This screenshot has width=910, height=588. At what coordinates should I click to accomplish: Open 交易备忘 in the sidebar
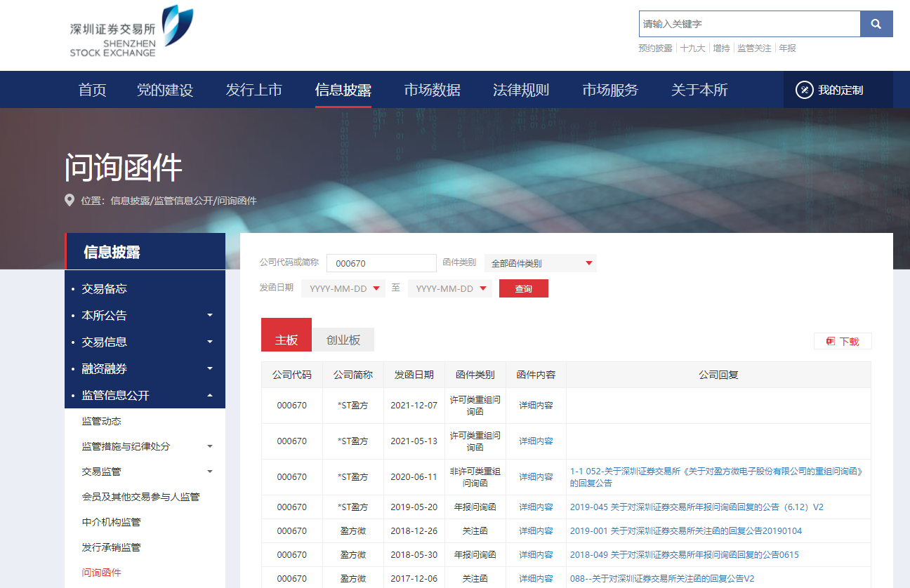click(x=104, y=289)
